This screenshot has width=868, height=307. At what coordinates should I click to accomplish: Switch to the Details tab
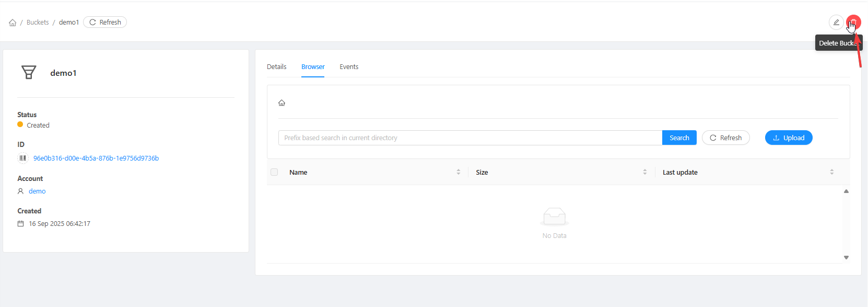point(276,67)
